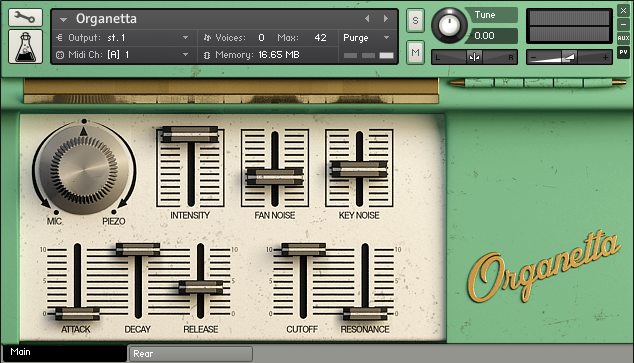The height and width of the screenshot is (363, 634).
Task: Mute the instrument with M button
Action: (415, 52)
